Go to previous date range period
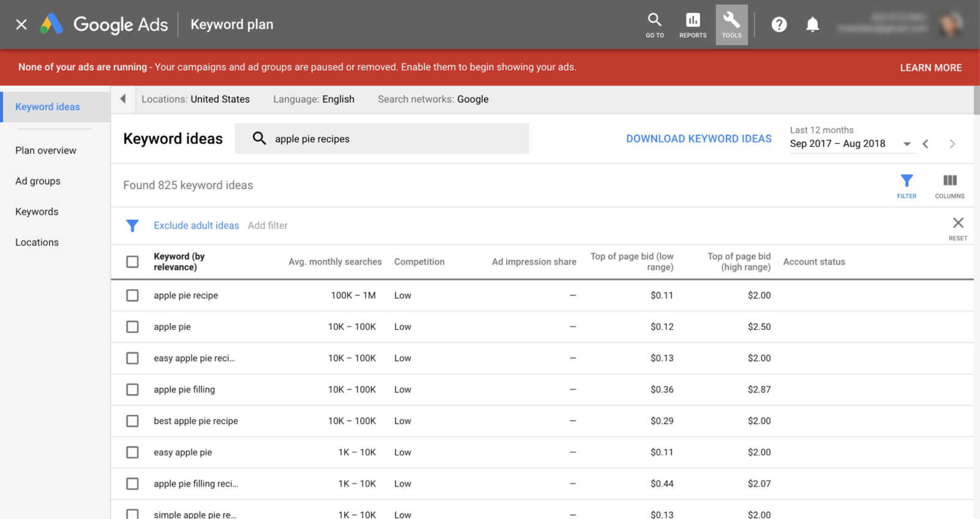This screenshot has height=519, width=980. (x=926, y=144)
